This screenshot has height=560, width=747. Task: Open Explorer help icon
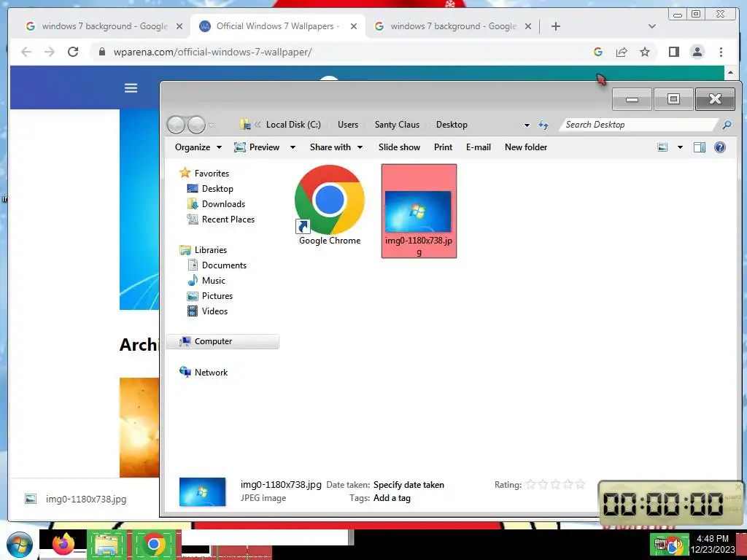coord(720,147)
